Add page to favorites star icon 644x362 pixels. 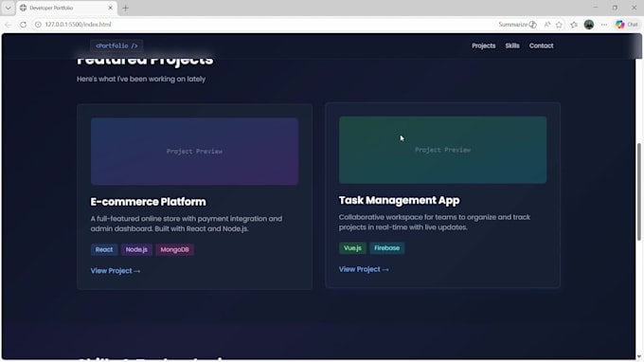point(559,25)
